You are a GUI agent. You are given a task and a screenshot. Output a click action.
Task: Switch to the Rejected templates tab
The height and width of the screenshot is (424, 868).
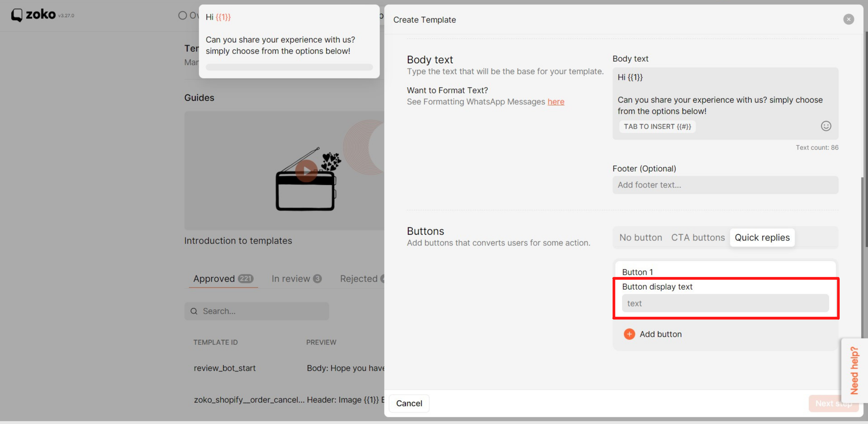tap(362, 279)
